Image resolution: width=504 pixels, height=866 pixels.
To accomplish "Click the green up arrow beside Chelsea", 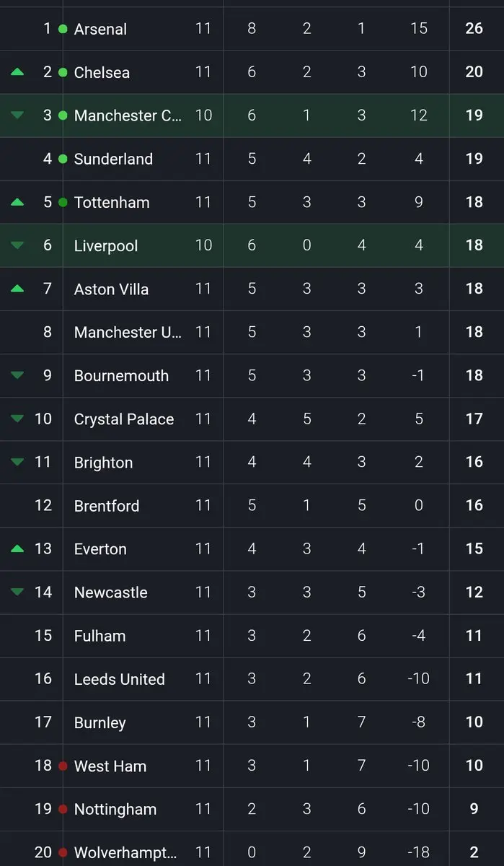I will (x=18, y=72).
